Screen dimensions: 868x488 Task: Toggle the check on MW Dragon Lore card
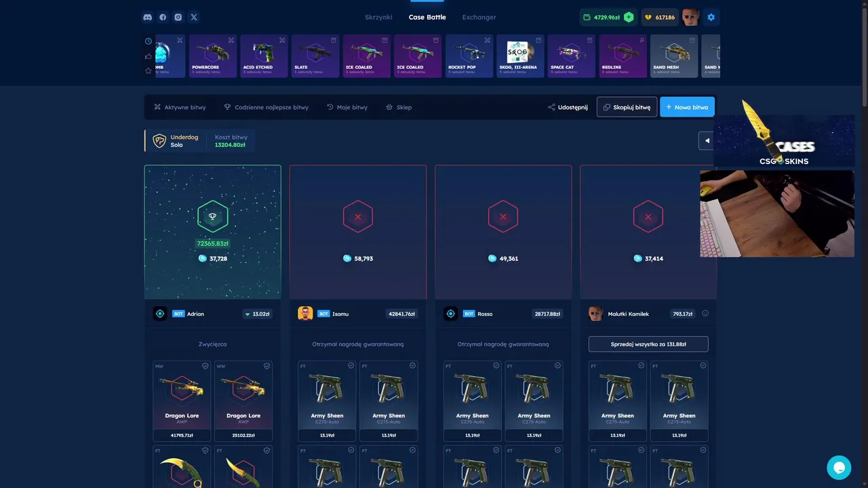click(205, 366)
